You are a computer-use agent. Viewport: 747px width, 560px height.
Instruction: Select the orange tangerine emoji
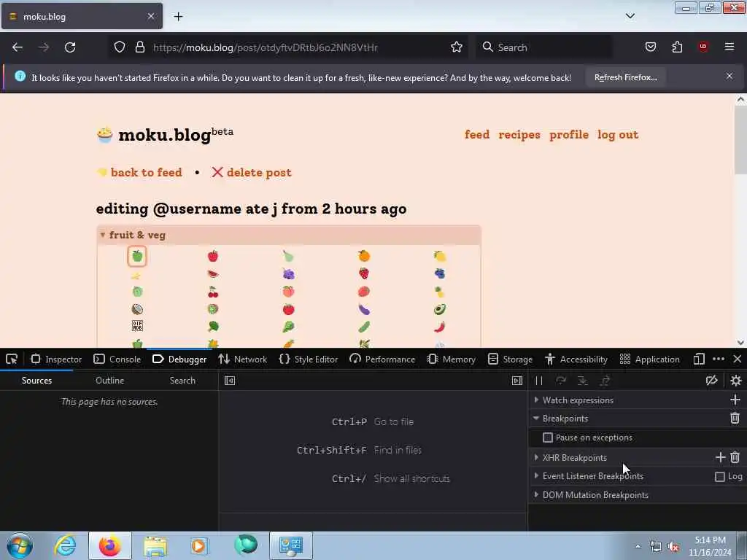(x=364, y=256)
